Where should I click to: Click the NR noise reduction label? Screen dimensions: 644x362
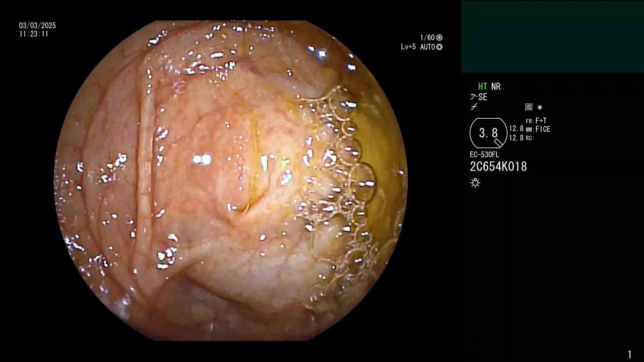pyautogui.click(x=496, y=86)
